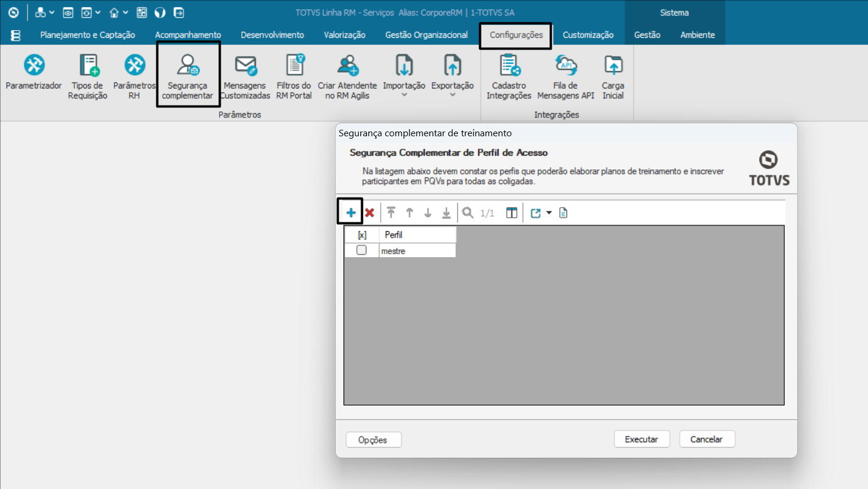Click the [x] select-all column header
Viewport: 868px width, 489px height.
coord(362,235)
